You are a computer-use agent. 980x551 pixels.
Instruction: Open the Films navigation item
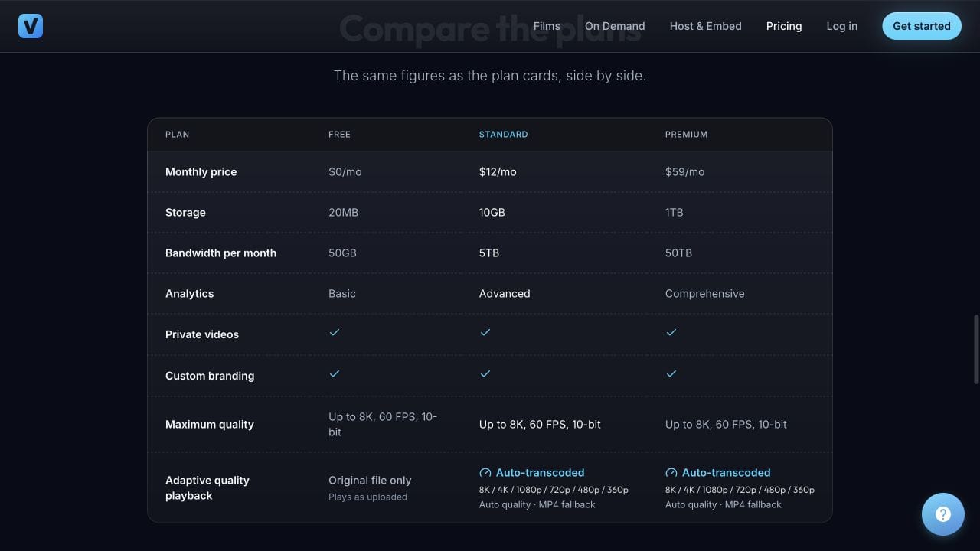(547, 26)
